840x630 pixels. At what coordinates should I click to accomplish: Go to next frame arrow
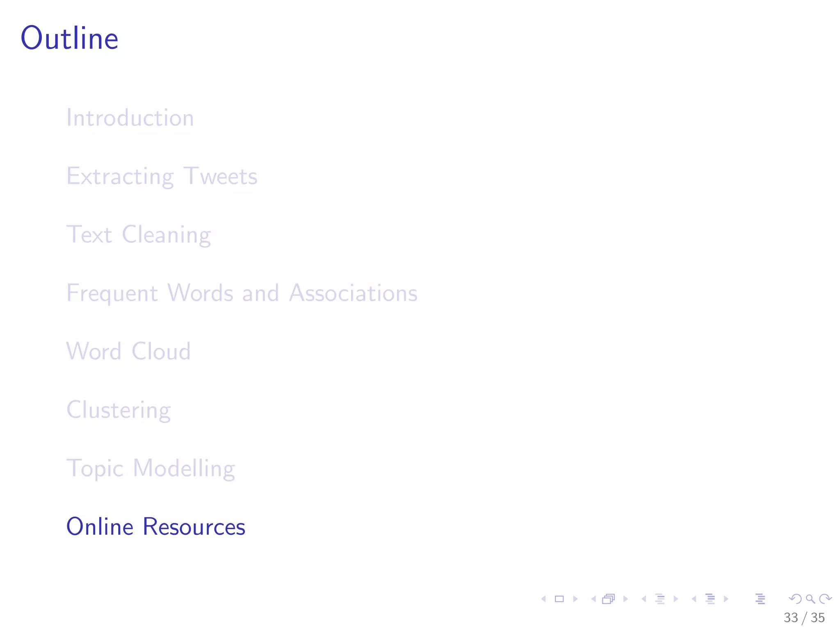click(x=625, y=599)
